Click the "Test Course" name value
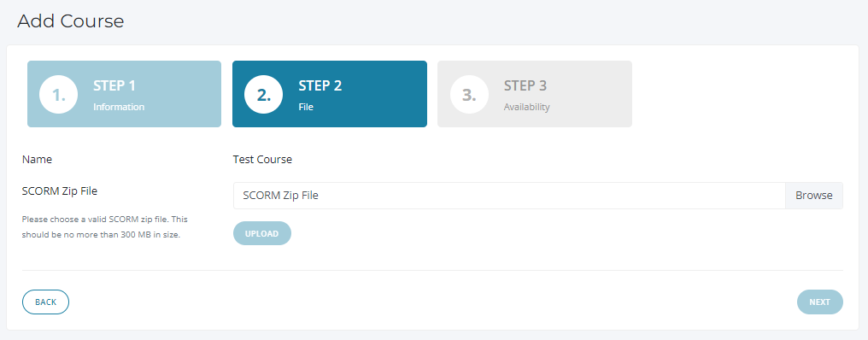Viewport: 868px width, 340px height. tap(262, 160)
